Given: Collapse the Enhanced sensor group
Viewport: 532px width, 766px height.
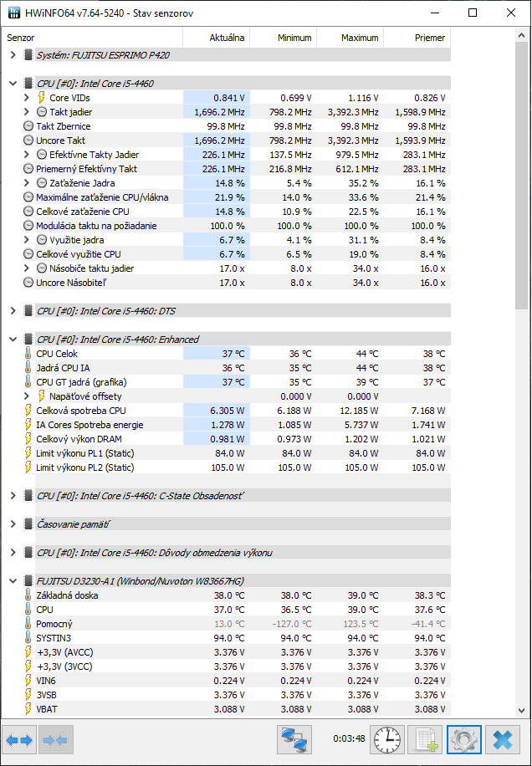Looking at the screenshot, I should 13,339.
